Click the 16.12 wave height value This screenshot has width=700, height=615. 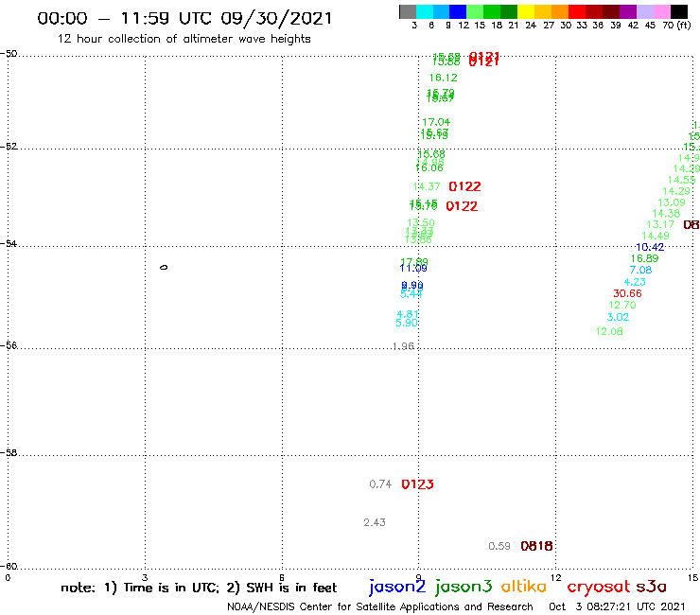[x=443, y=78]
